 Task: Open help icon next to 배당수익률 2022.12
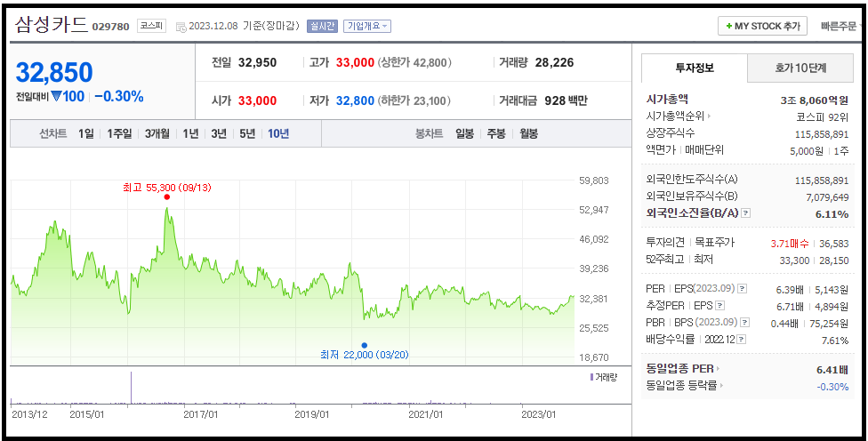click(741, 339)
